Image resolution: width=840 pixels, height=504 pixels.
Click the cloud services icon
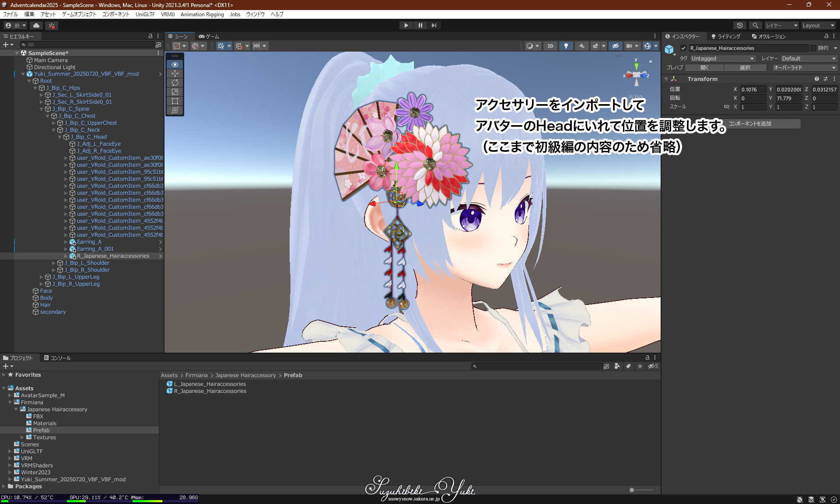(x=36, y=25)
